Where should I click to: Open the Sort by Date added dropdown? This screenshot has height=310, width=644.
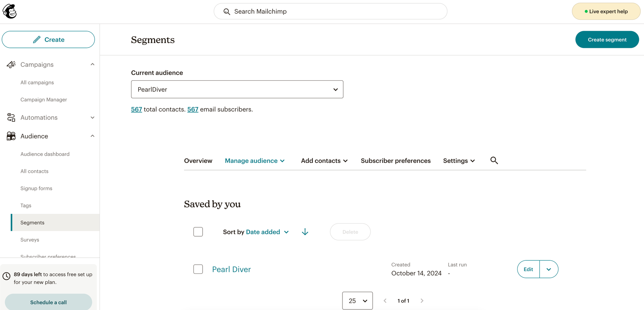pyautogui.click(x=267, y=232)
